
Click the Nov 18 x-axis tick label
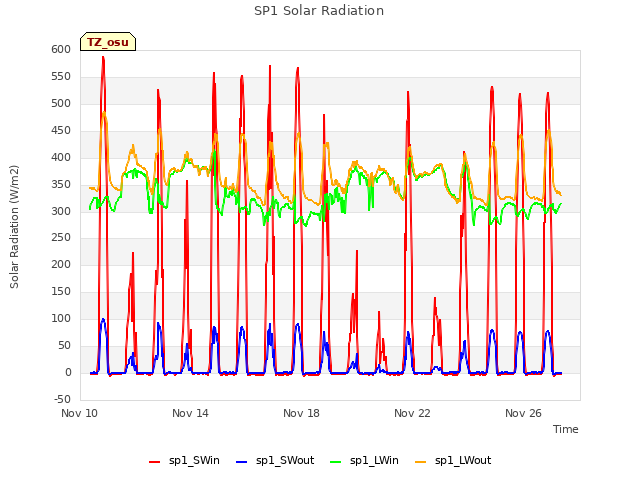[x=301, y=413]
